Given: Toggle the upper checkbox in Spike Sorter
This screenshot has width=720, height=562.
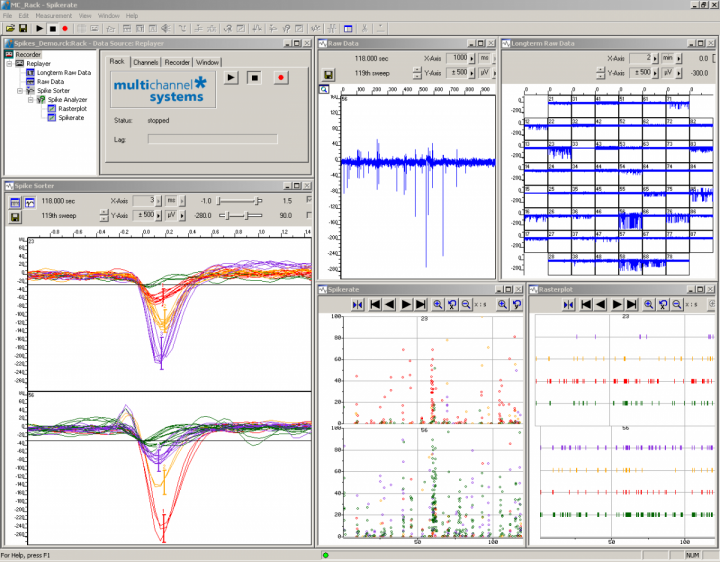Looking at the screenshot, I should click(x=309, y=199).
